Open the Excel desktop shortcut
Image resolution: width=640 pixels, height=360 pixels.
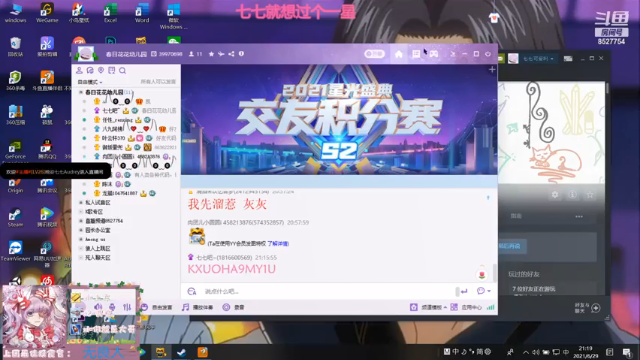[x=110, y=13]
